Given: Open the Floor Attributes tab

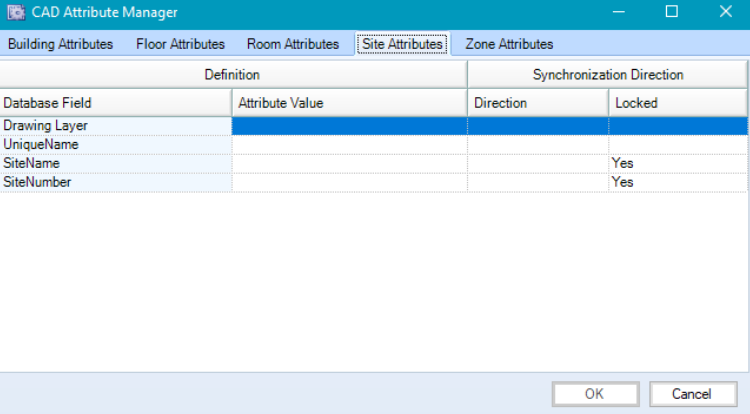Looking at the screenshot, I should tap(180, 44).
